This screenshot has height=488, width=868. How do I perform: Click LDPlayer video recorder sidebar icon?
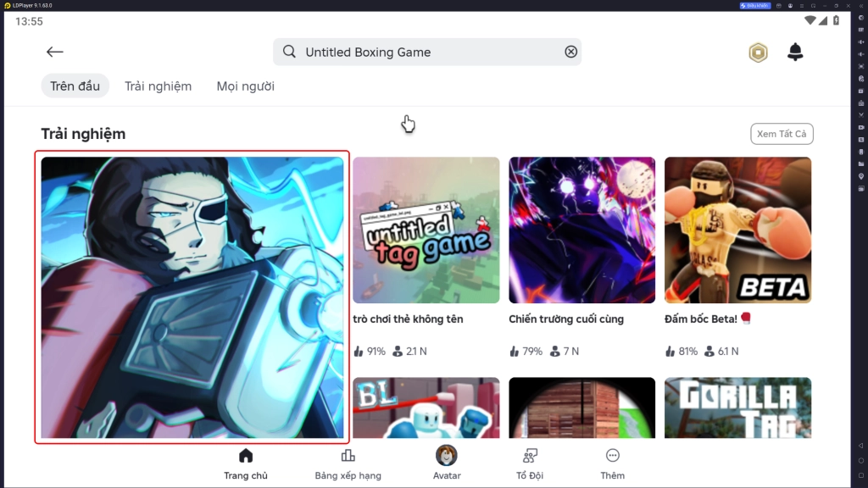tap(861, 127)
